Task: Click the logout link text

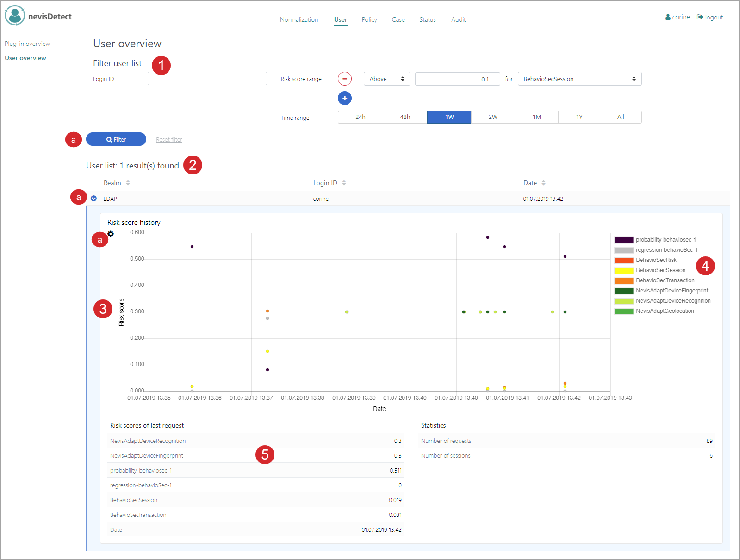Action: point(714,17)
